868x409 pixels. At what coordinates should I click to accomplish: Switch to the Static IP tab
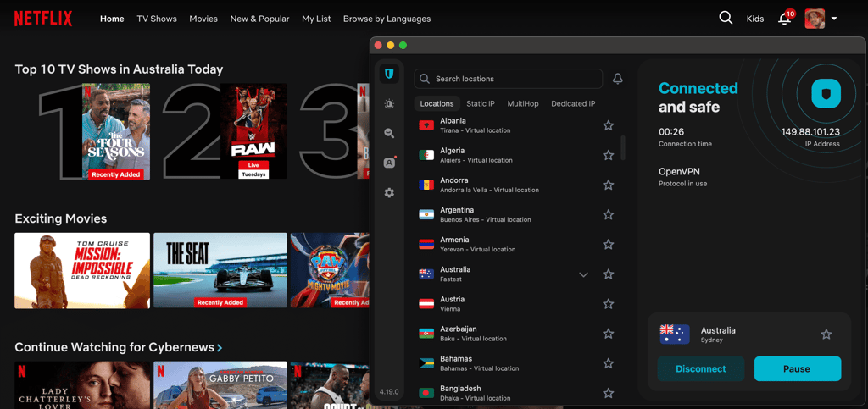(x=481, y=104)
